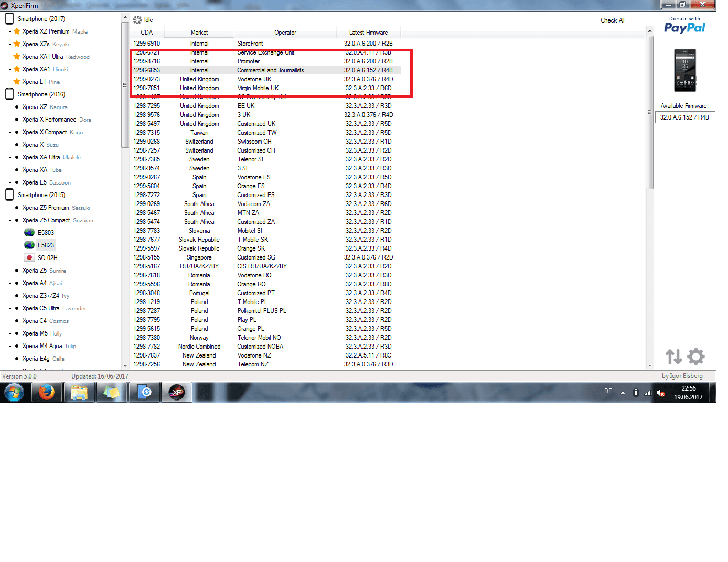This screenshot has height=562, width=728.
Task: Select available firmware 32.0.A.6.152 / R4B
Action: 684,117
